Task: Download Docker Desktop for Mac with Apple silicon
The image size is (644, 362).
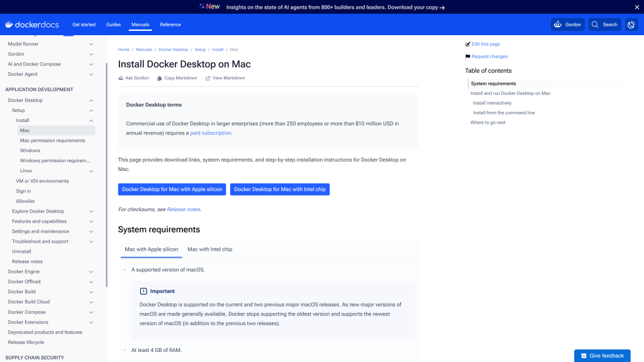Action: (172, 189)
